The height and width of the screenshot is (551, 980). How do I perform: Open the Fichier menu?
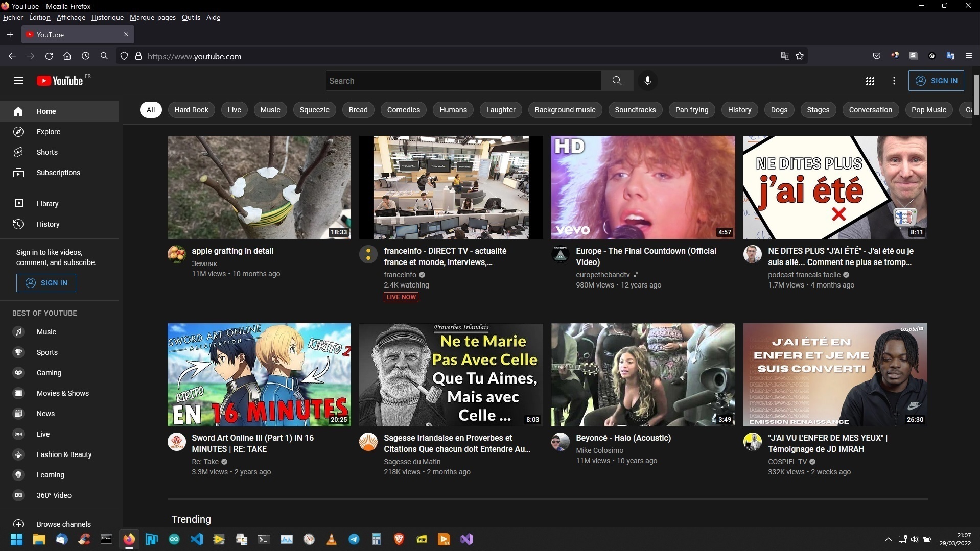coord(13,17)
